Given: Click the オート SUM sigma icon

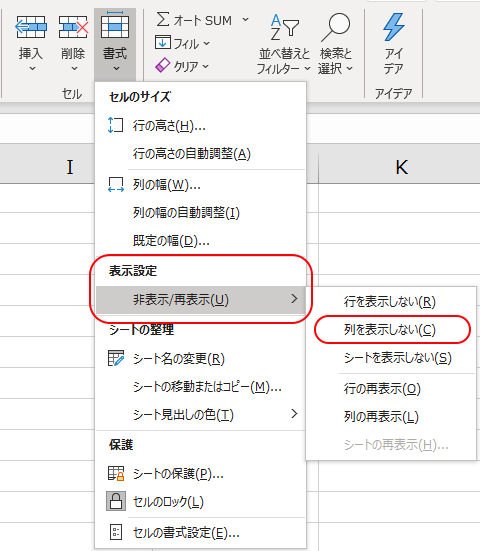Looking at the screenshot, I should pos(163,19).
